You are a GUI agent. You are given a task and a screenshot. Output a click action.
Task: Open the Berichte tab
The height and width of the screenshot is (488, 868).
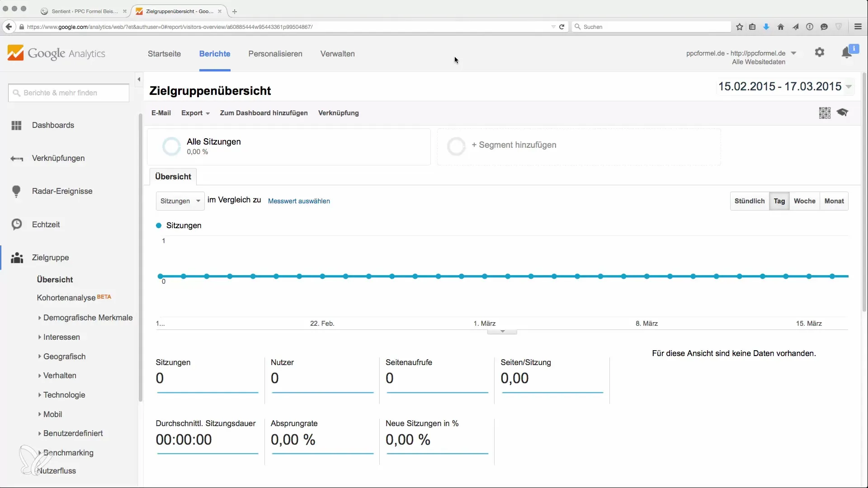coord(215,54)
